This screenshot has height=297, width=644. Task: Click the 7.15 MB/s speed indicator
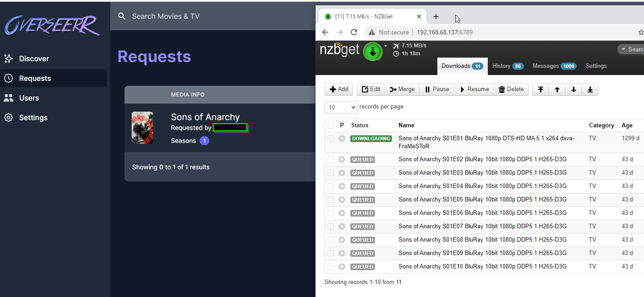coord(410,46)
